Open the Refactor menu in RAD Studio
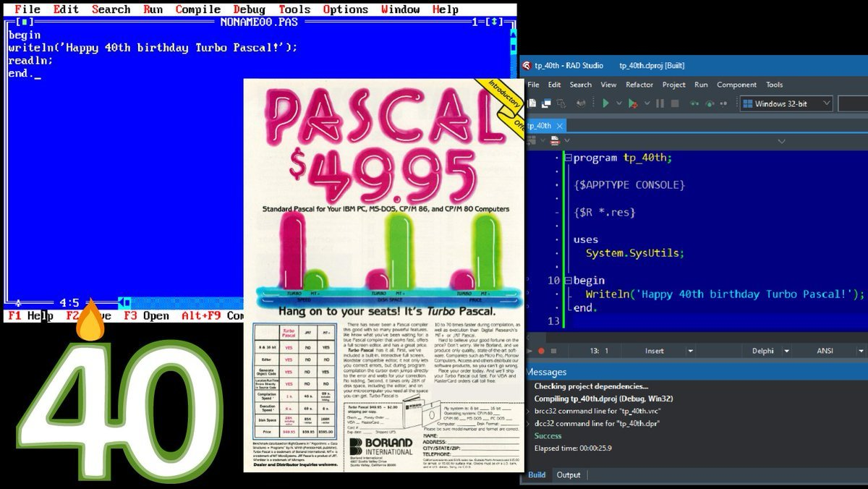 pos(639,85)
